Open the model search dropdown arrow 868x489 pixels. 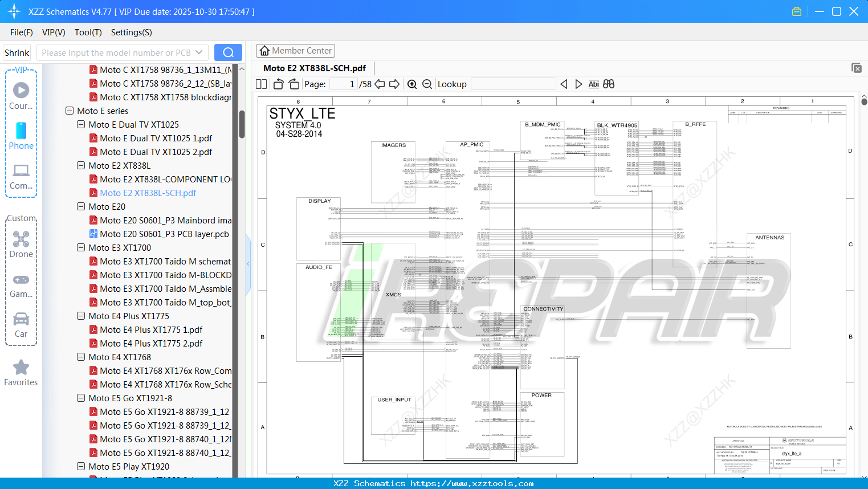click(199, 52)
